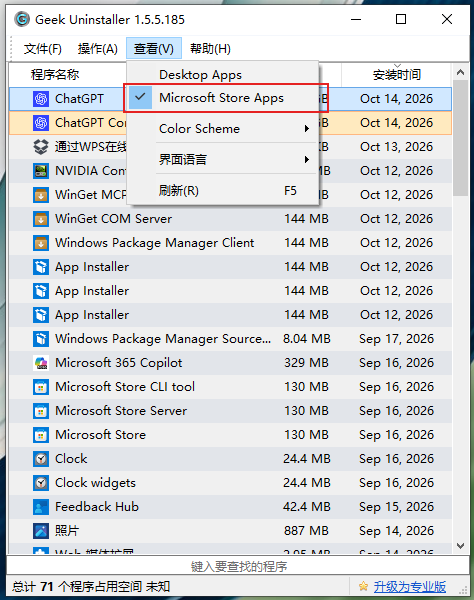Image resolution: width=474 pixels, height=600 pixels.
Task: Select the Feedback Hub row
Action: [x=230, y=507]
